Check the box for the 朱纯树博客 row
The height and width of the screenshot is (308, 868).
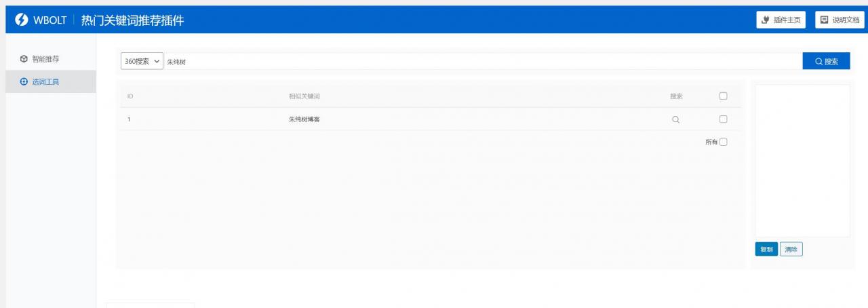point(723,119)
